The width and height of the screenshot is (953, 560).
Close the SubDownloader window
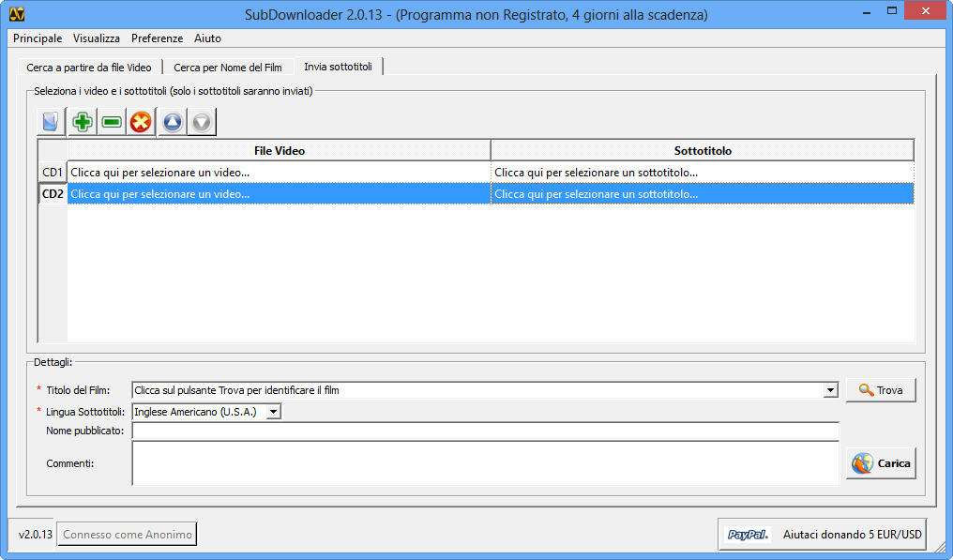[925, 11]
